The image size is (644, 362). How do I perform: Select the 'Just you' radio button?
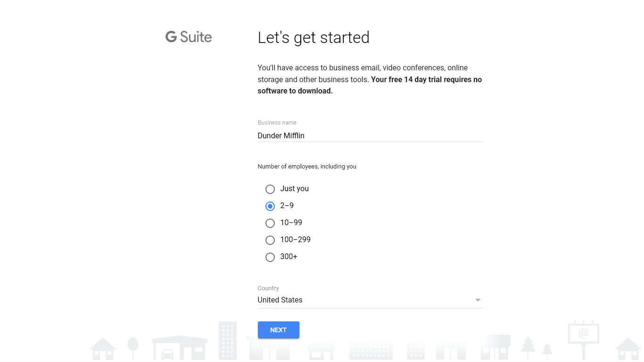[270, 189]
